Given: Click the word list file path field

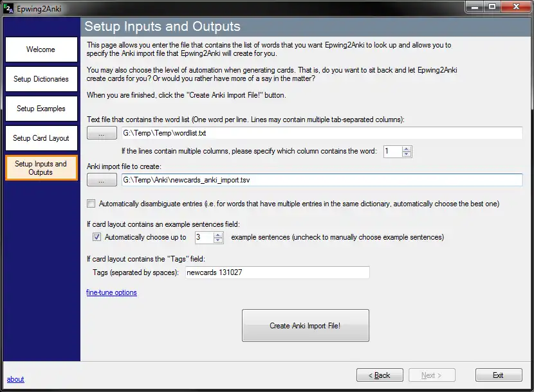Looking at the screenshot, I should [x=322, y=133].
